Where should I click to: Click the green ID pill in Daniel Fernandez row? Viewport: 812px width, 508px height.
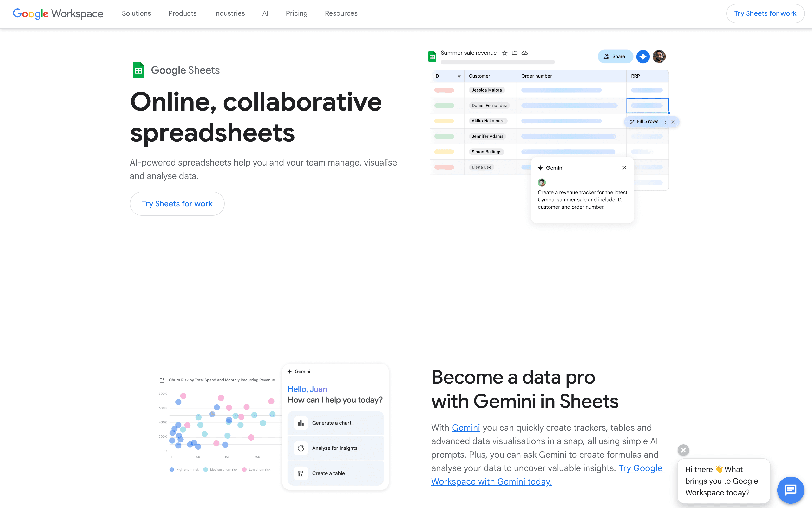click(x=444, y=106)
